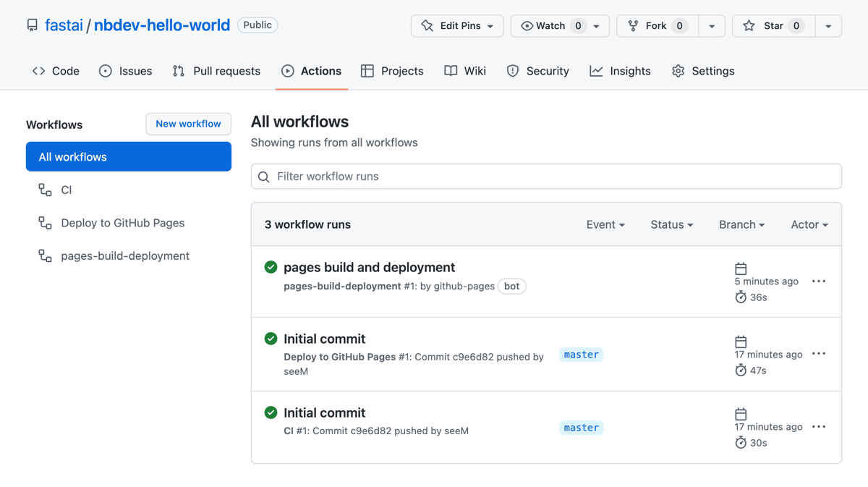Click the workflow icon beside pages-build-deployment
The width and height of the screenshot is (868, 487).
45,255
